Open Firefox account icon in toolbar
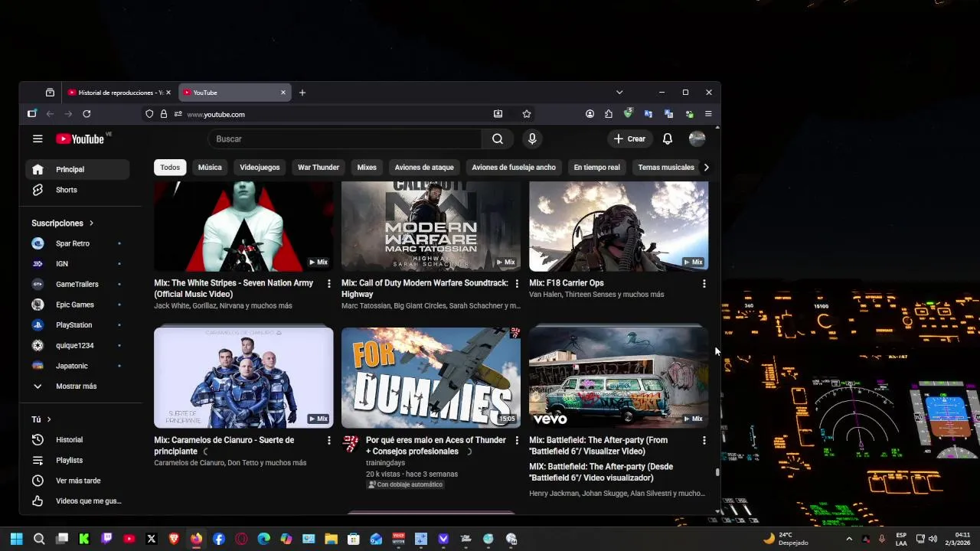The image size is (980, 551). click(x=590, y=114)
